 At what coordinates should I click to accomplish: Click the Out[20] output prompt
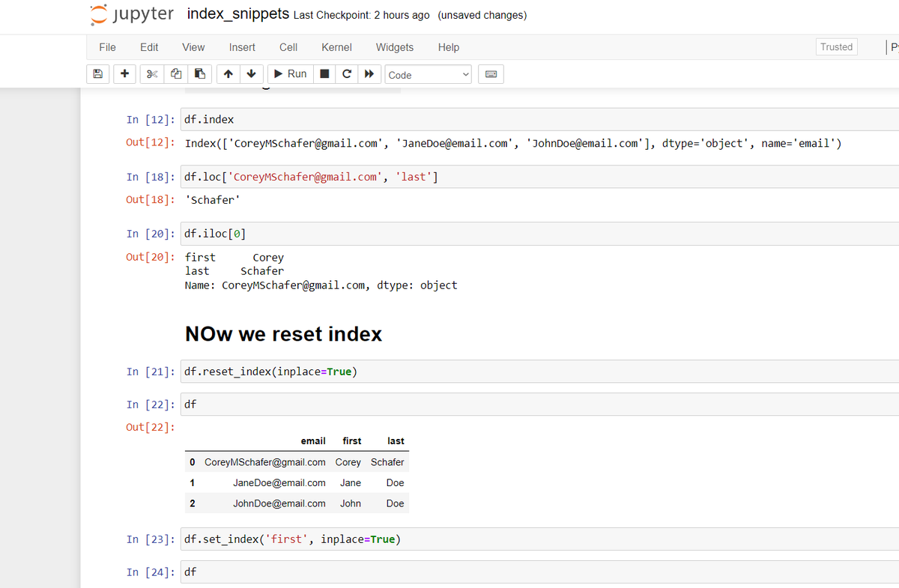tap(151, 257)
